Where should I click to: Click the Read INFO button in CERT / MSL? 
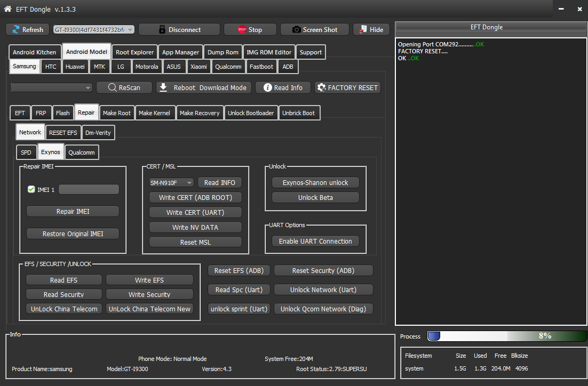coord(220,182)
